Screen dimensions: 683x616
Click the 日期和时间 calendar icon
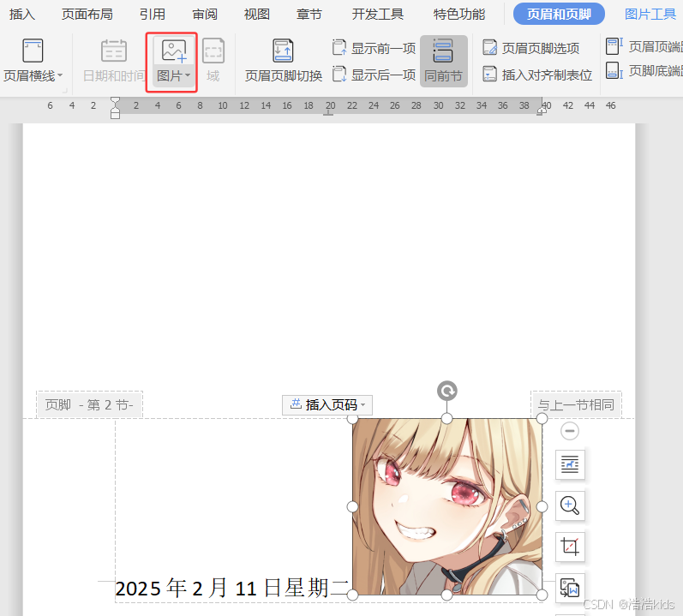coord(114,51)
